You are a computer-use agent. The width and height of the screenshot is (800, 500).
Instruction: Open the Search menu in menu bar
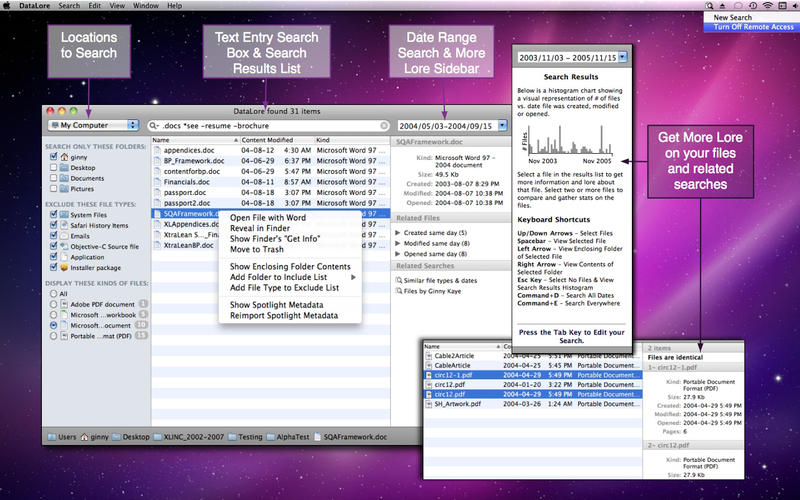(x=69, y=6)
